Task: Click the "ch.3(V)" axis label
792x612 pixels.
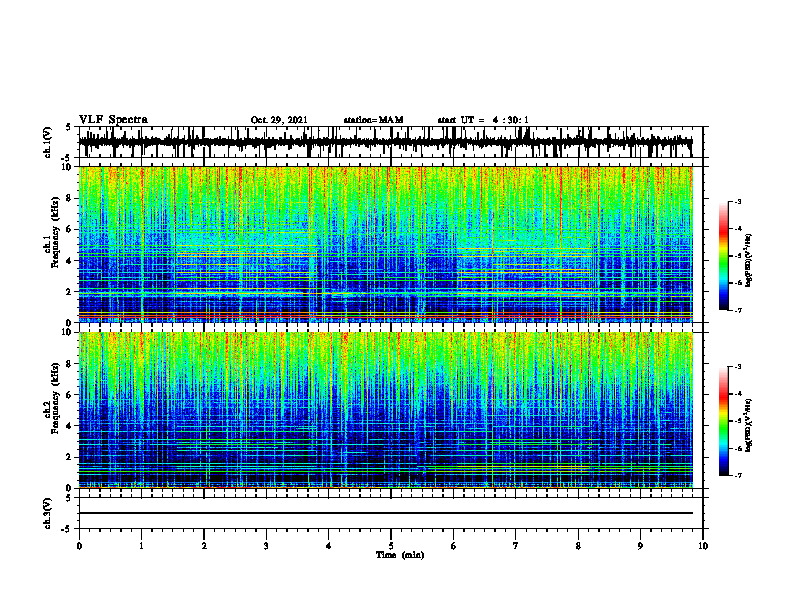Action: 48,513
